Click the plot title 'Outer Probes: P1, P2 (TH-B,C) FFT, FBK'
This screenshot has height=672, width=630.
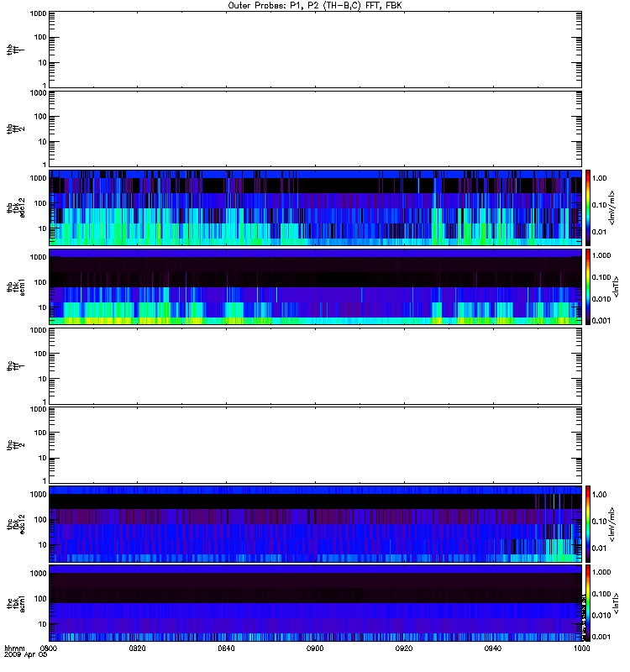pyautogui.click(x=315, y=6)
